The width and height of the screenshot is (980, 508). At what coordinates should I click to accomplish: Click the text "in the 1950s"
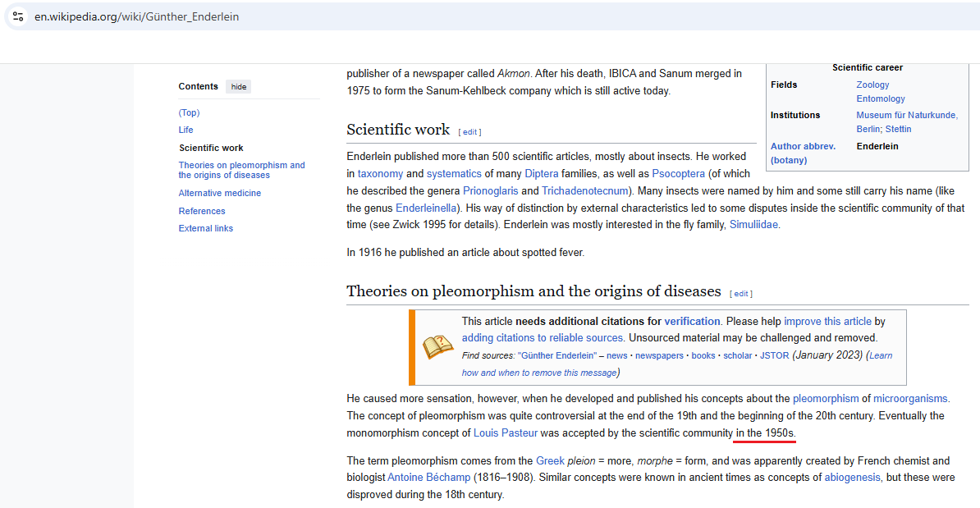click(x=764, y=433)
